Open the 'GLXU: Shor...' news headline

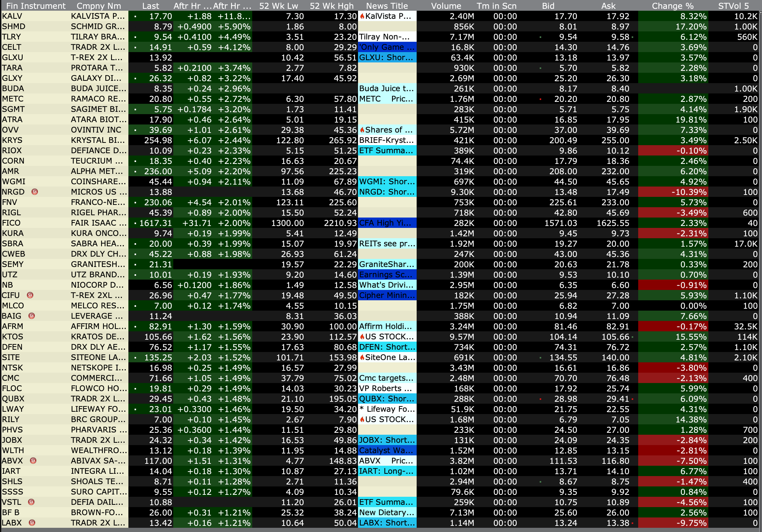(x=386, y=58)
